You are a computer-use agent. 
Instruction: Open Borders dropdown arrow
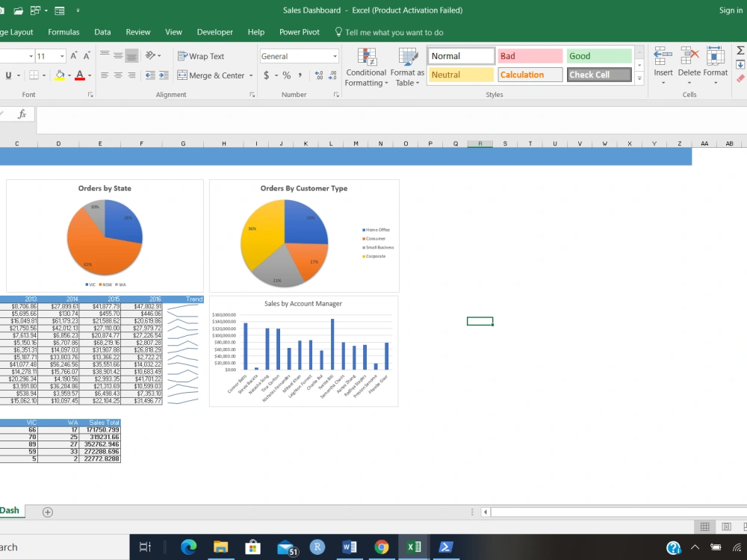pos(44,75)
